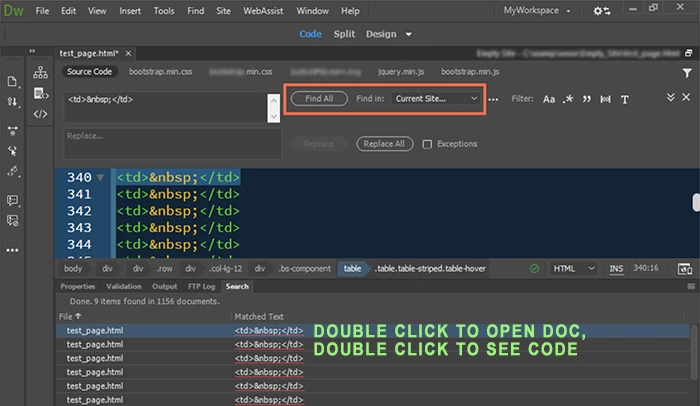Image resolution: width=700 pixels, height=406 pixels.
Task: Switch to Code view
Action: pyautogui.click(x=310, y=34)
